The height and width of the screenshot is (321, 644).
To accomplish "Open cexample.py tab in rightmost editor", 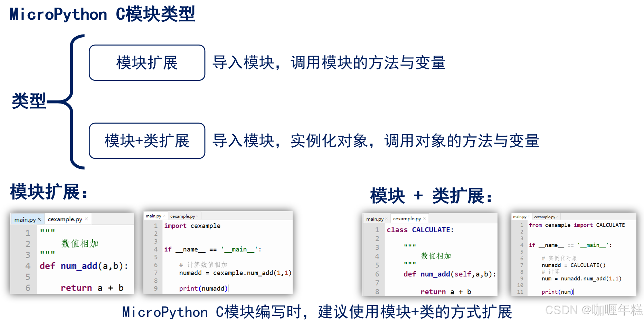I will (x=544, y=217).
